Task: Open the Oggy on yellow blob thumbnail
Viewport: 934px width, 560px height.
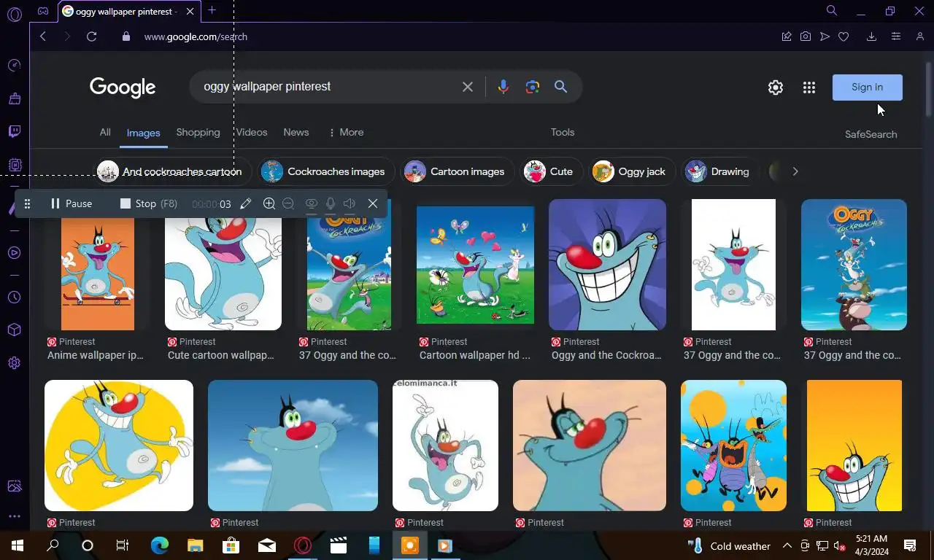Action: (119, 446)
